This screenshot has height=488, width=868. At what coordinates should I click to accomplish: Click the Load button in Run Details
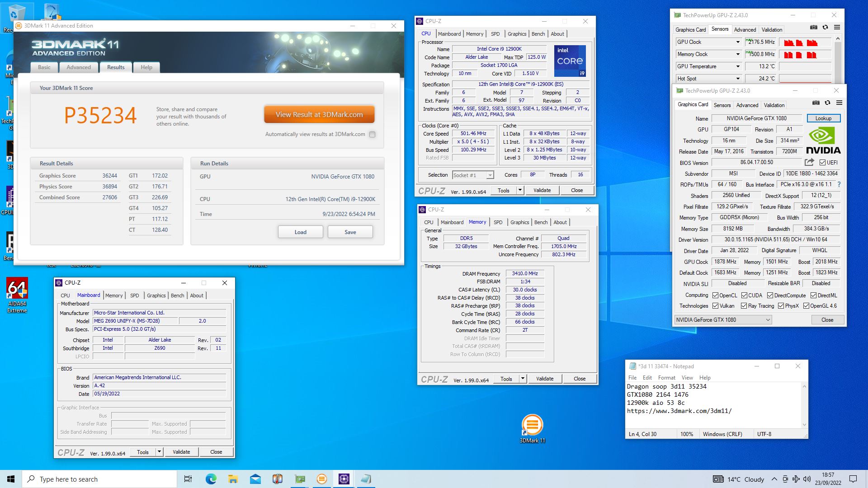pos(301,232)
